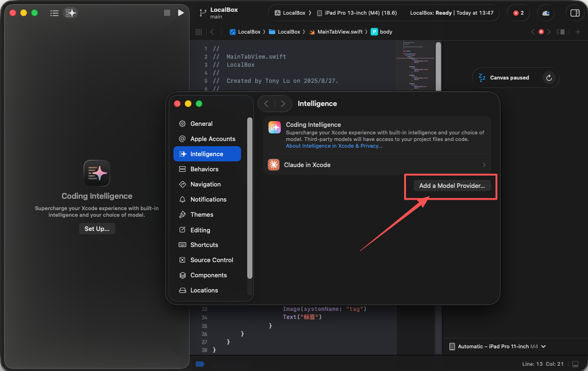Toggle the right inspector panel
Viewport: 588px width, 371px height.
(x=575, y=13)
